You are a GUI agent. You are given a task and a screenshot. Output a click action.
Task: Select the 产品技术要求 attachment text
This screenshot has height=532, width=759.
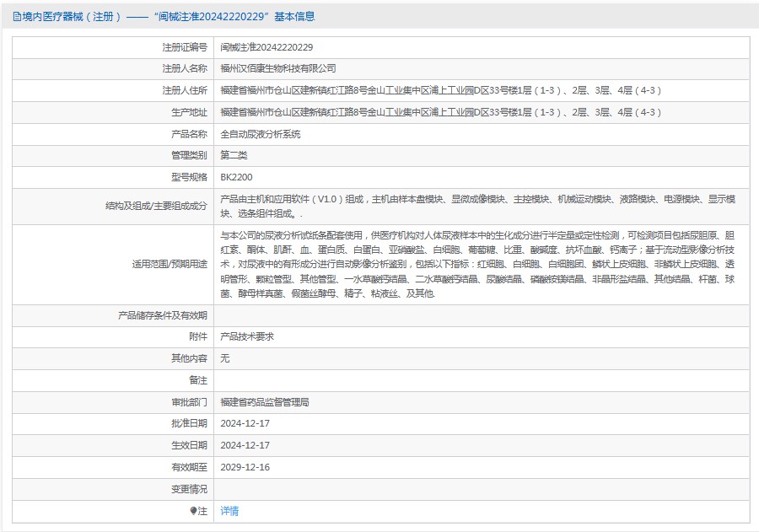[247, 337]
